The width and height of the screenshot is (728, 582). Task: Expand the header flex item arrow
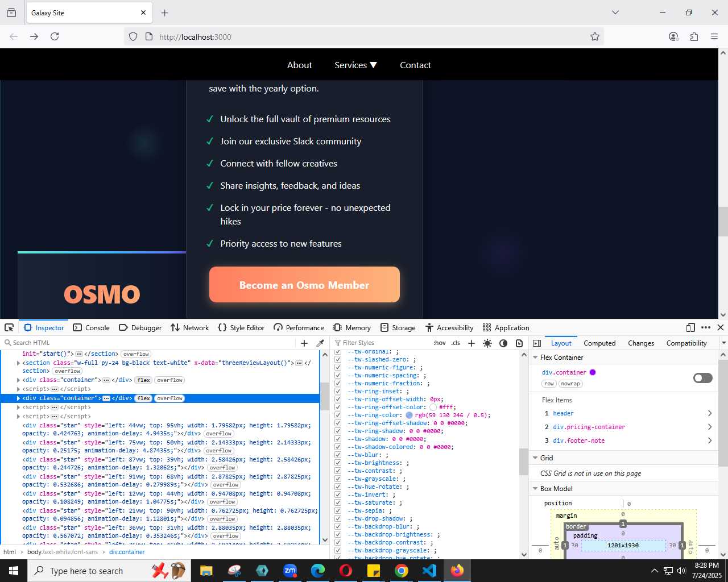[x=710, y=413]
